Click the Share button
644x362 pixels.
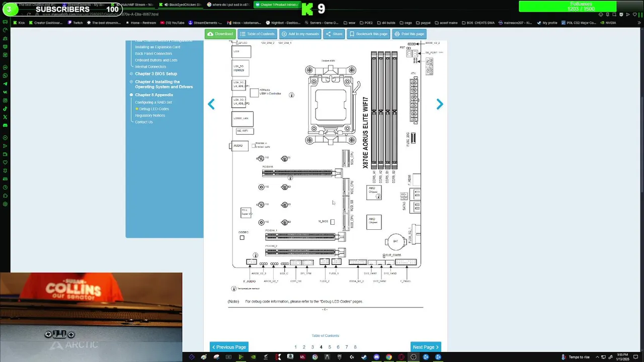point(334,34)
